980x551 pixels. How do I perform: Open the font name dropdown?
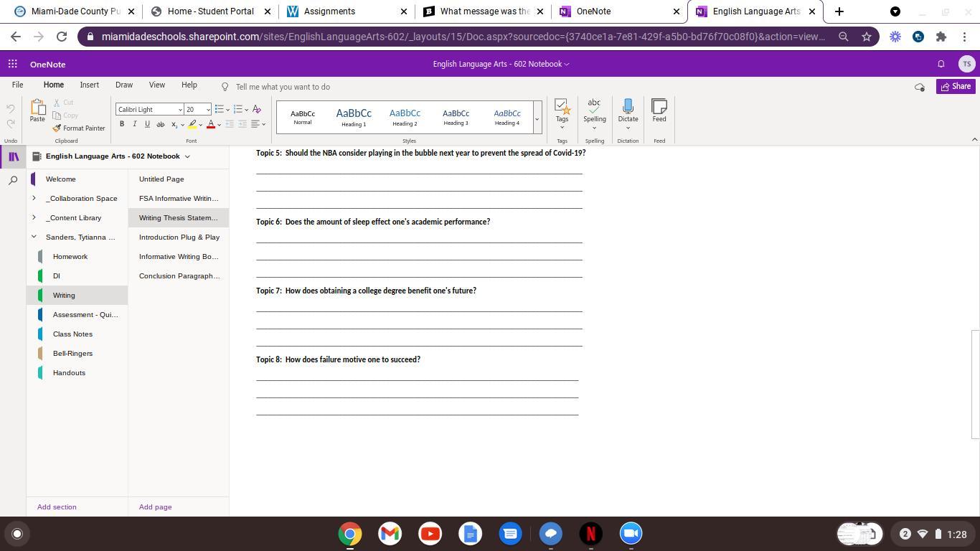pyautogui.click(x=180, y=110)
